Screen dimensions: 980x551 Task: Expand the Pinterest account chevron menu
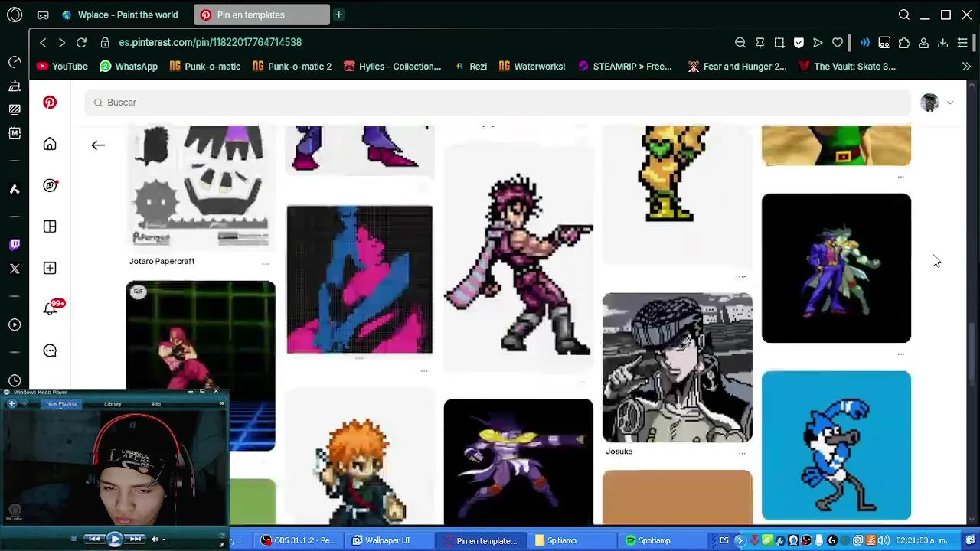tap(950, 103)
